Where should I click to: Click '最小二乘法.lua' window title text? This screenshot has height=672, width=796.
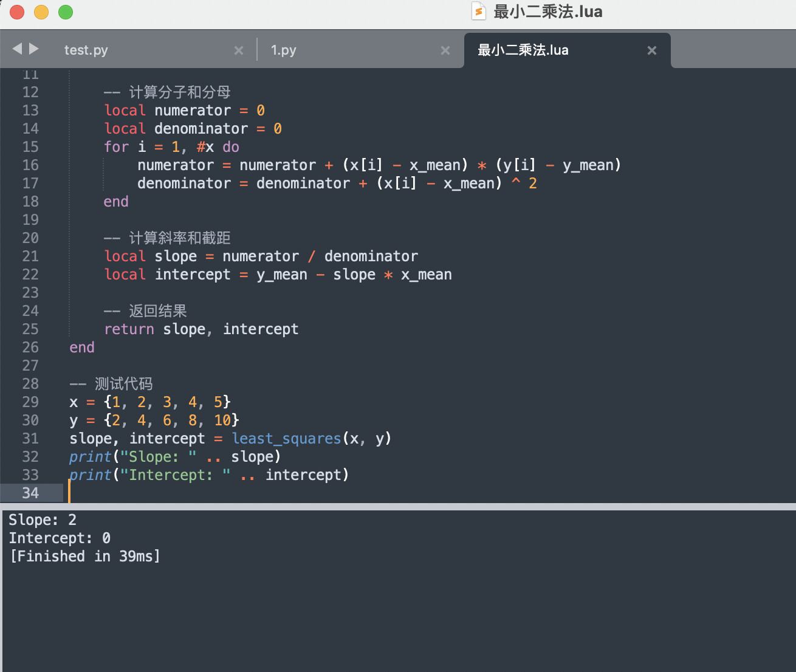click(x=548, y=12)
